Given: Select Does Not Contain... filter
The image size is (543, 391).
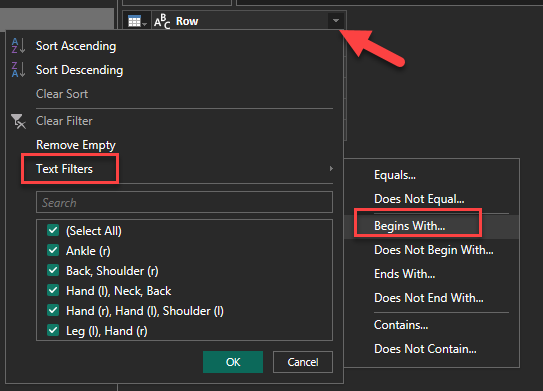Looking at the screenshot, I should (425, 349).
